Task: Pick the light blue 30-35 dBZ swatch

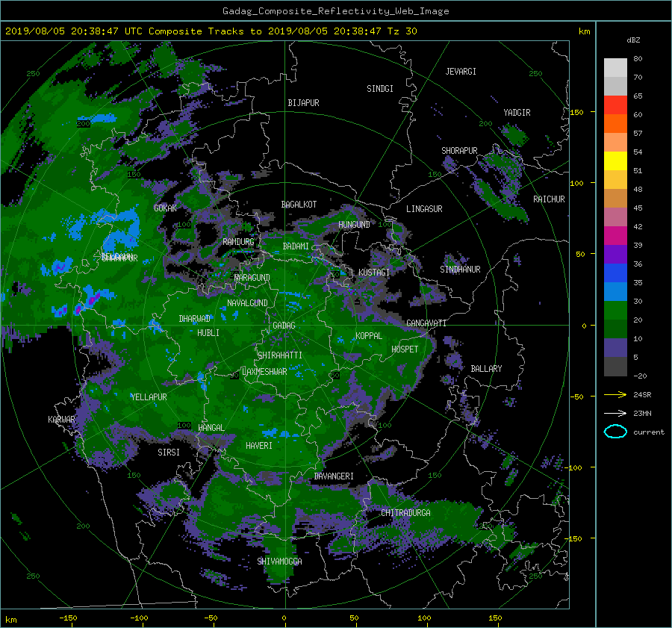Action: pyautogui.click(x=615, y=292)
